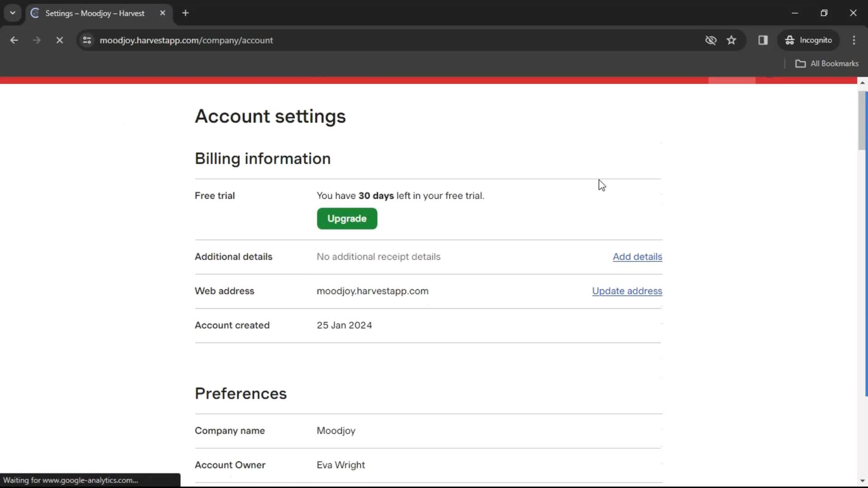Click the 'Additional details' row label
Image resolution: width=868 pixels, height=488 pixels.
[x=234, y=257]
